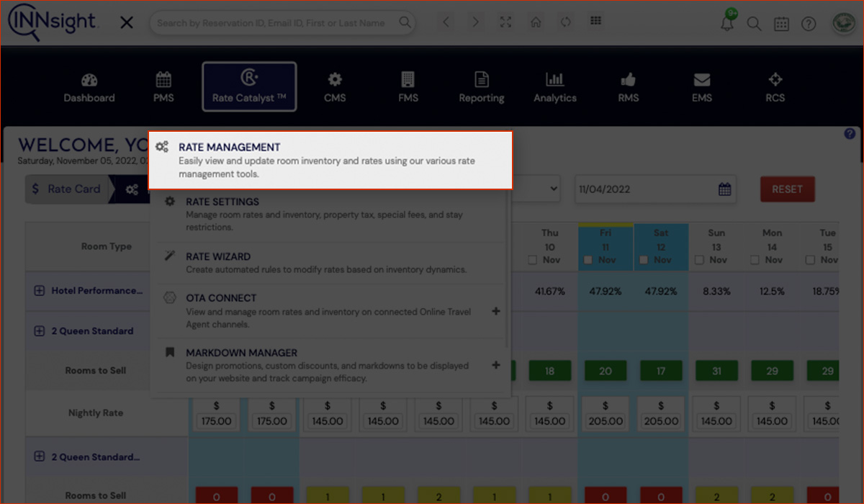Tick the Thu 10 Nov checkbox
Image resolution: width=864 pixels, height=504 pixels.
click(533, 260)
